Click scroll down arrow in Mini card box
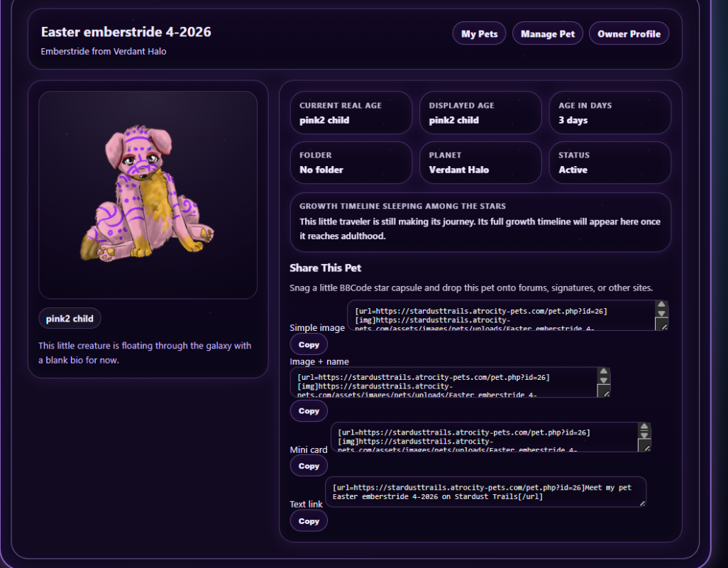728x568 pixels. click(644, 434)
